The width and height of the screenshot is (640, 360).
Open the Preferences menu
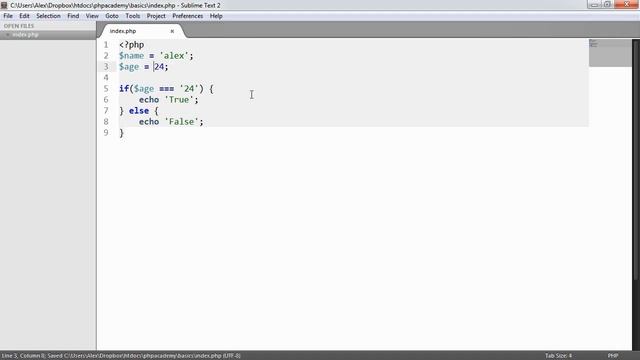[188, 16]
